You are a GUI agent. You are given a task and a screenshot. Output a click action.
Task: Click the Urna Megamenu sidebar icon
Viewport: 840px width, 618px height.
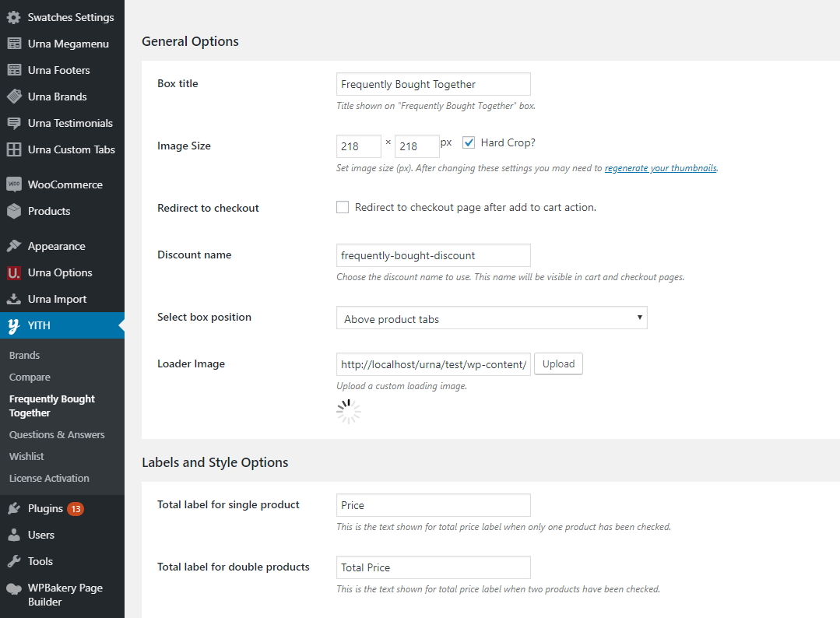(x=14, y=44)
